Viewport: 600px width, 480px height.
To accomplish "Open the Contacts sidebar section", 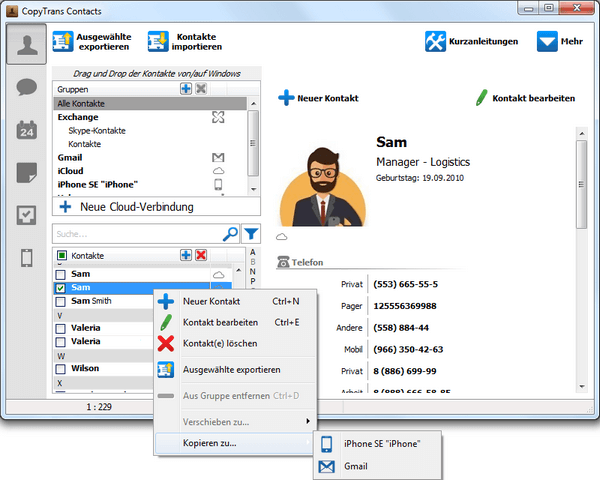I will click(x=26, y=44).
